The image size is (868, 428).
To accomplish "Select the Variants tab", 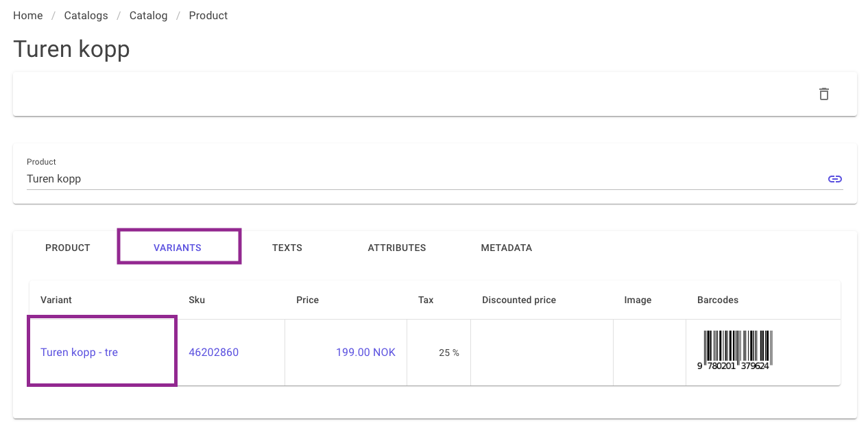I will click(178, 248).
